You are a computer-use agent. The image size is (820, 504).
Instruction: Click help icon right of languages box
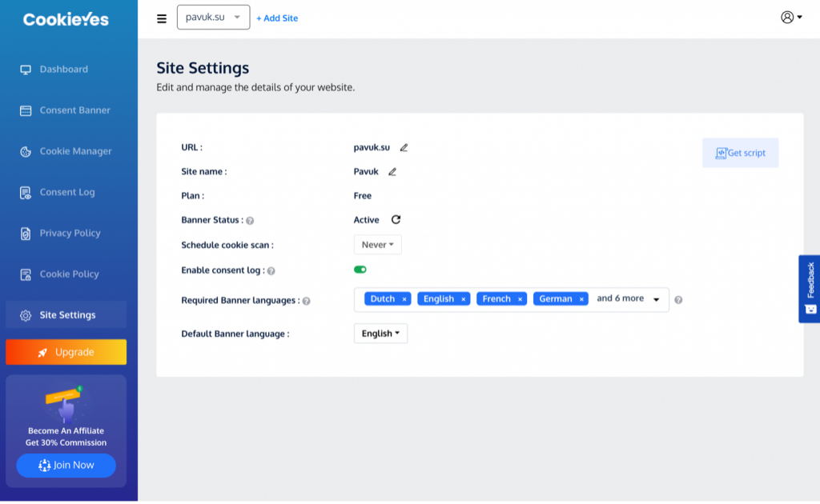point(678,300)
